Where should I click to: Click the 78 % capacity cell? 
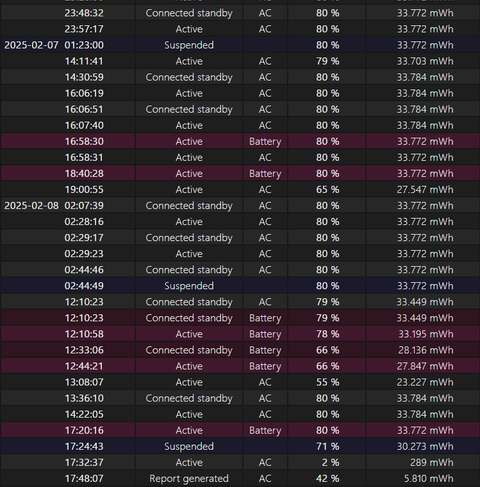pos(327,334)
